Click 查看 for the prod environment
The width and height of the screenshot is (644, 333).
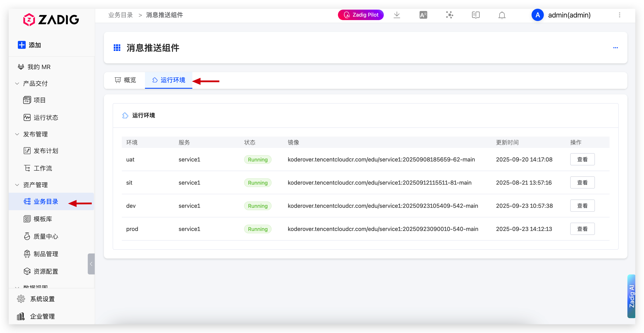[x=582, y=229]
